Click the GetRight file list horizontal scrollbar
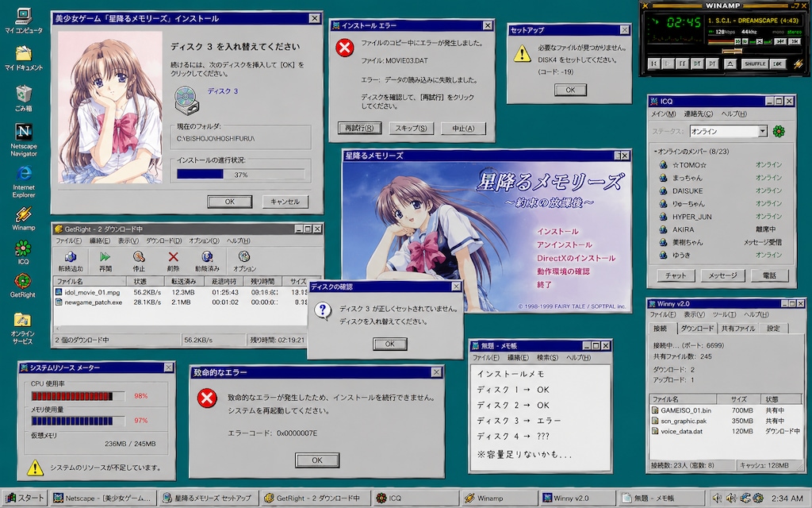Screen dimensions: 812x508 (181, 329)
